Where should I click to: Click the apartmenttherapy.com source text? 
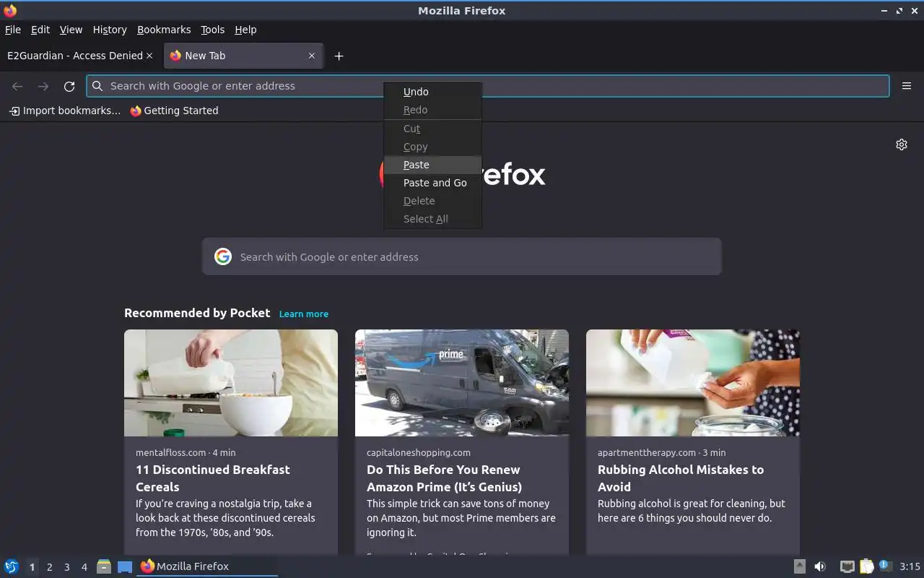pos(647,452)
